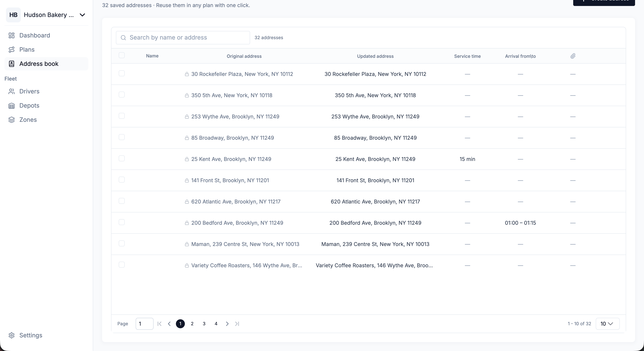Click lock icon beside 30 Rockefeller Plaza

(187, 74)
